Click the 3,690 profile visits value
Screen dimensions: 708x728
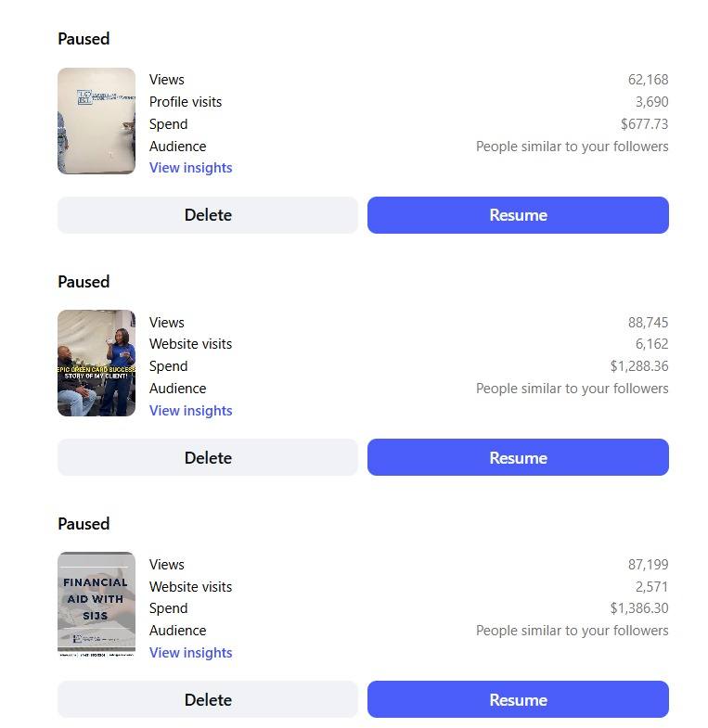[x=651, y=102]
